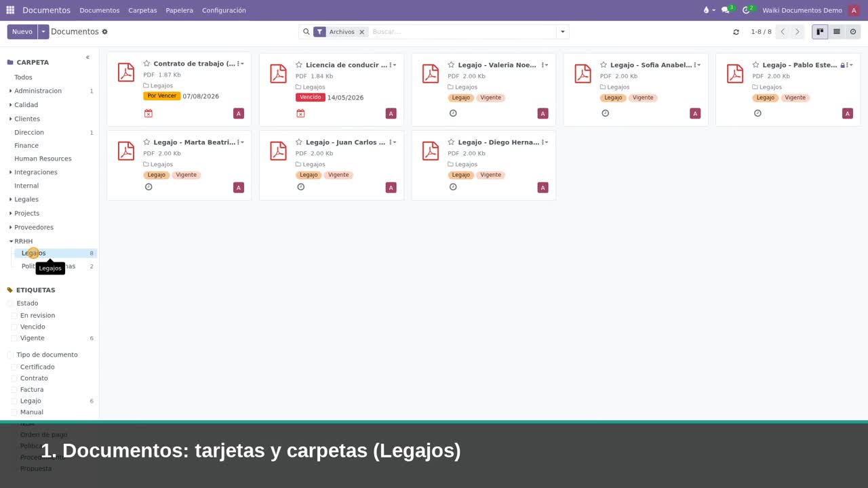Select the Human Resources folder
The height and width of the screenshot is (488, 868).
(43, 159)
